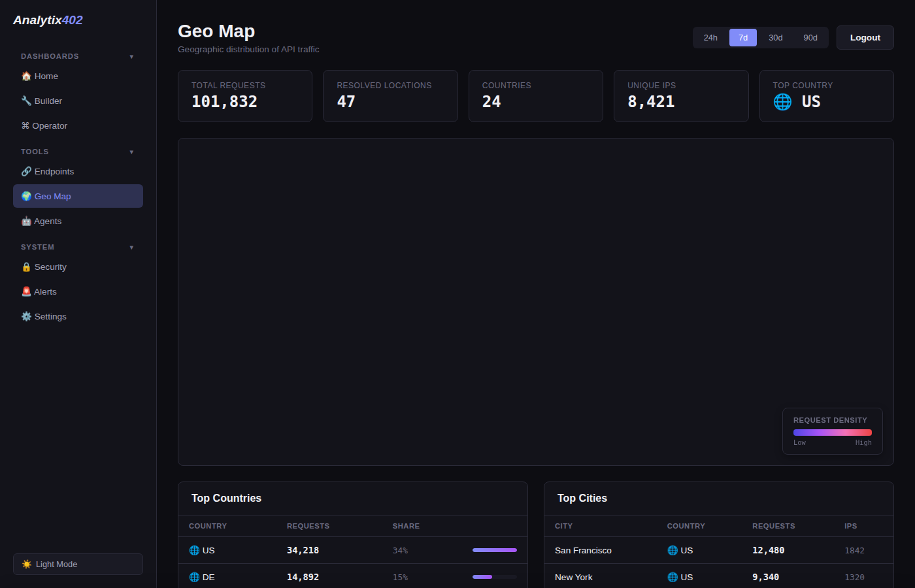Open Alerts via the siren icon
The image size is (915, 588).
(26, 292)
